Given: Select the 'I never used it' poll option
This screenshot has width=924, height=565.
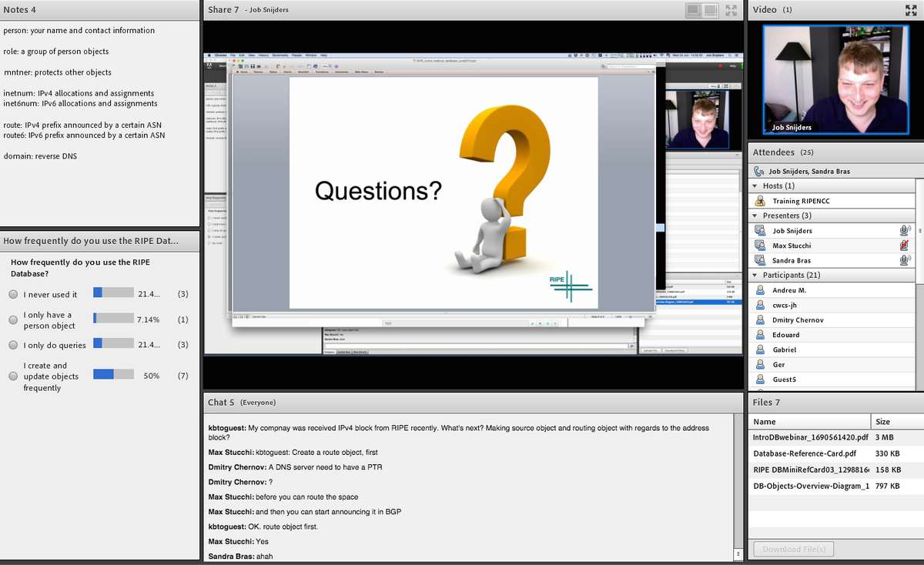Looking at the screenshot, I should [x=13, y=294].
